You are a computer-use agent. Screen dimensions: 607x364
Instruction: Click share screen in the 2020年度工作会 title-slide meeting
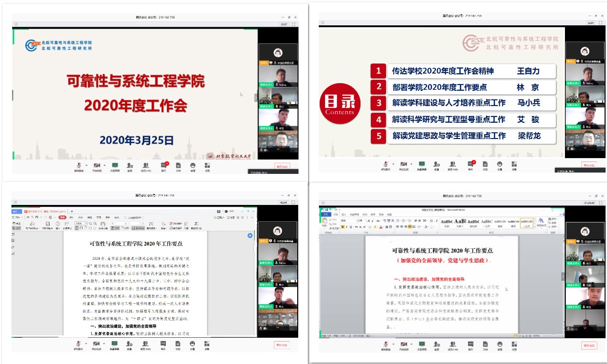(x=114, y=166)
